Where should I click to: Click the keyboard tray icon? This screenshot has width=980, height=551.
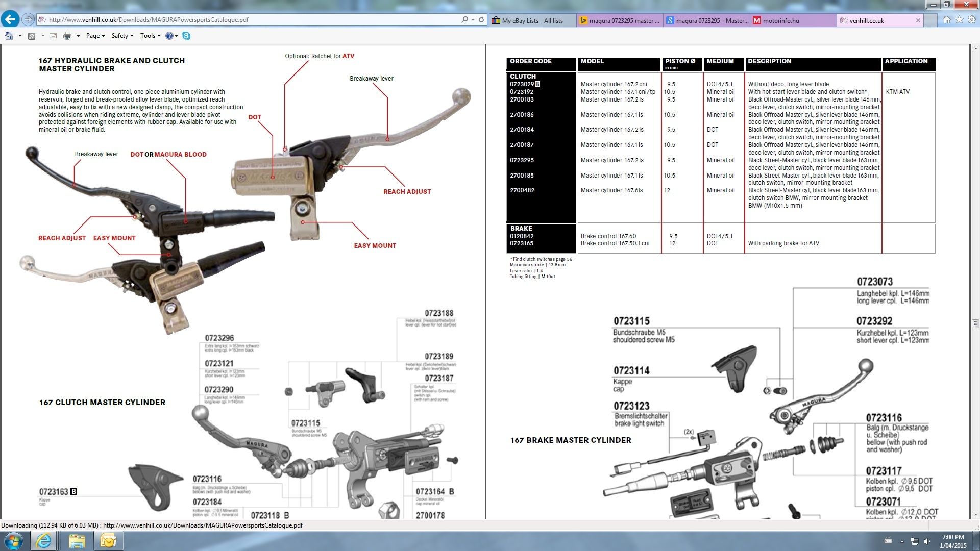(888, 541)
